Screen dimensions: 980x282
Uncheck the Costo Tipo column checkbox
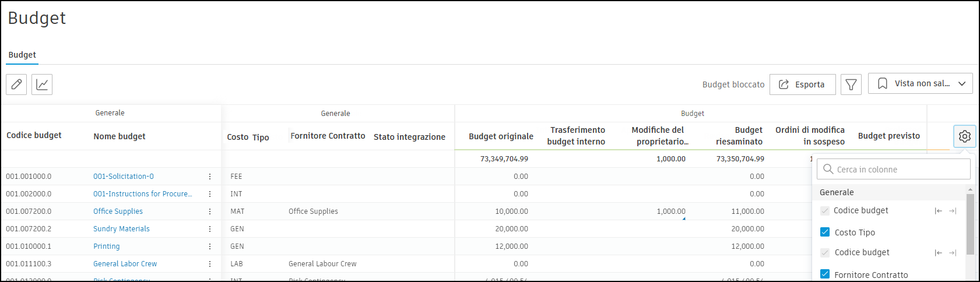(x=825, y=232)
